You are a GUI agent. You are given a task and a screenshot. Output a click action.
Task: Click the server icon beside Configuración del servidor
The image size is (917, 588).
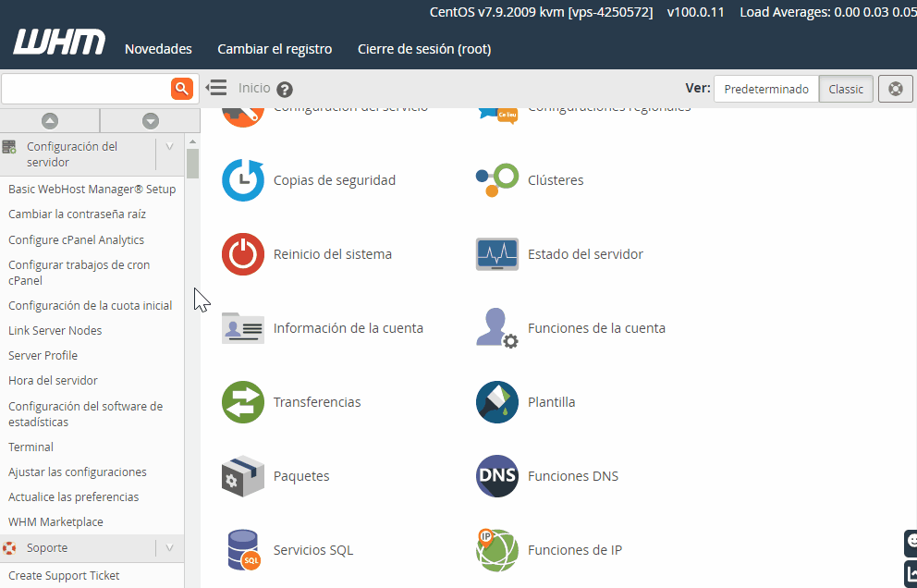(x=9, y=146)
